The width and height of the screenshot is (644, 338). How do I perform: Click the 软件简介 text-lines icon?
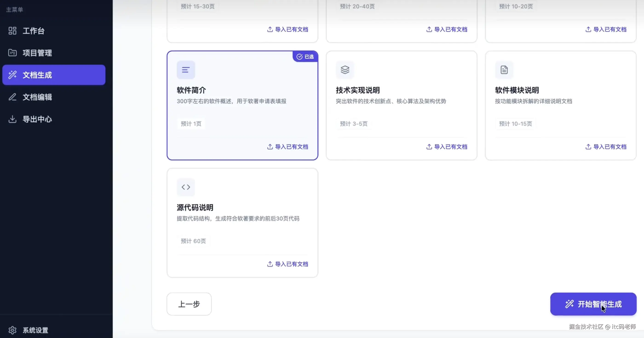pos(186,70)
